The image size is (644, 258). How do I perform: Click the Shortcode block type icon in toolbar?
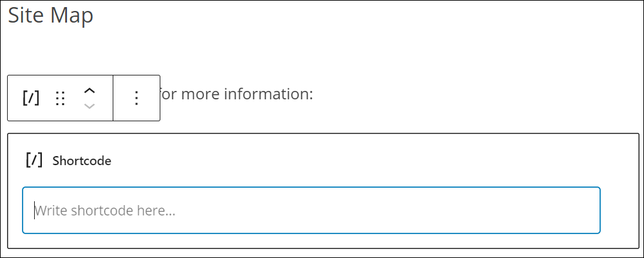(31, 98)
